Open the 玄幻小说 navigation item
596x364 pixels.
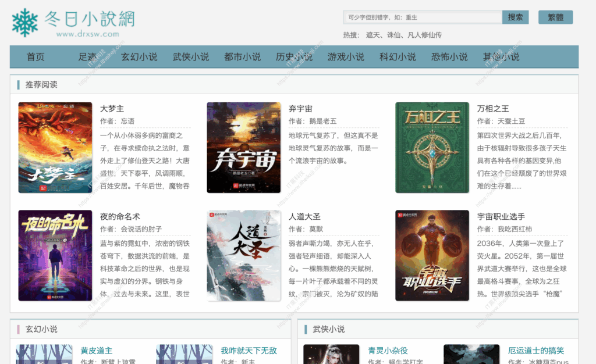point(139,57)
